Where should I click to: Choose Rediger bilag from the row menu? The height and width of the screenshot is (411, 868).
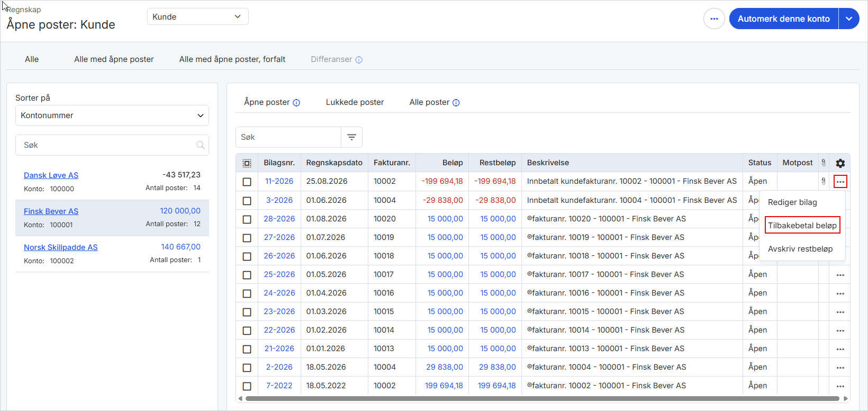point(792,202)
